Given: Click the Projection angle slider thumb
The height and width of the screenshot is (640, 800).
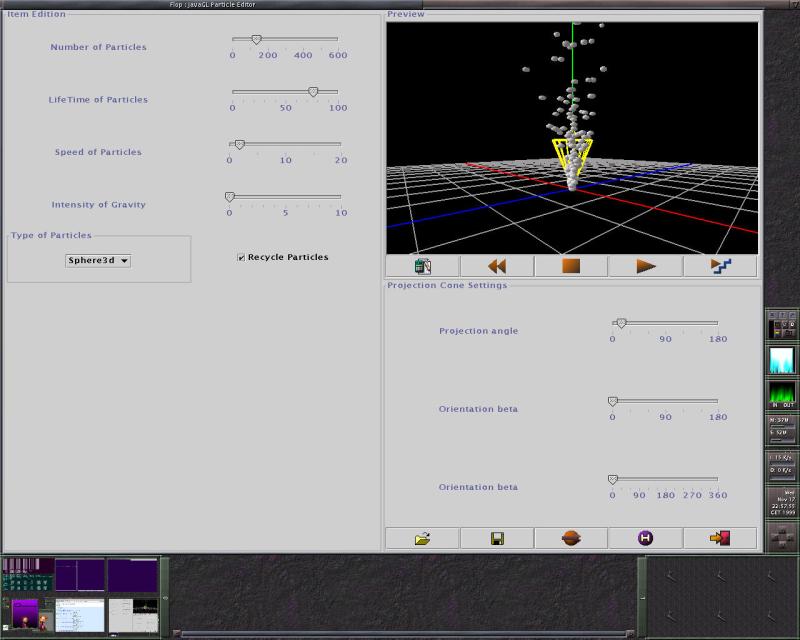Looking at the screenshot, I should pyautogui.click(x=621, y=323).
